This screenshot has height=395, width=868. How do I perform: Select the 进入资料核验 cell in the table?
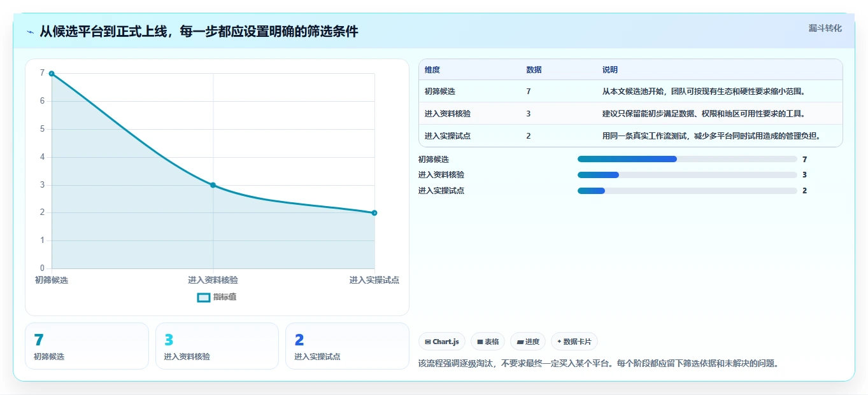[448, 114]
